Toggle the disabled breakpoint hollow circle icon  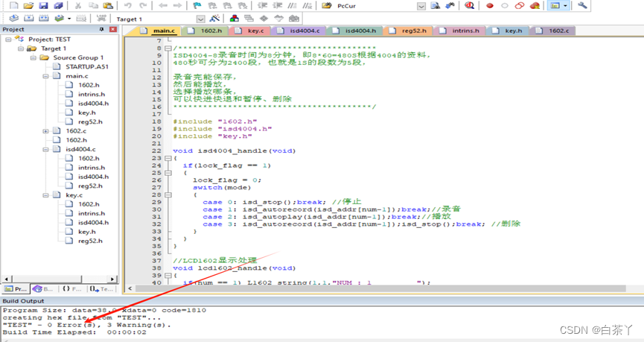505,5
